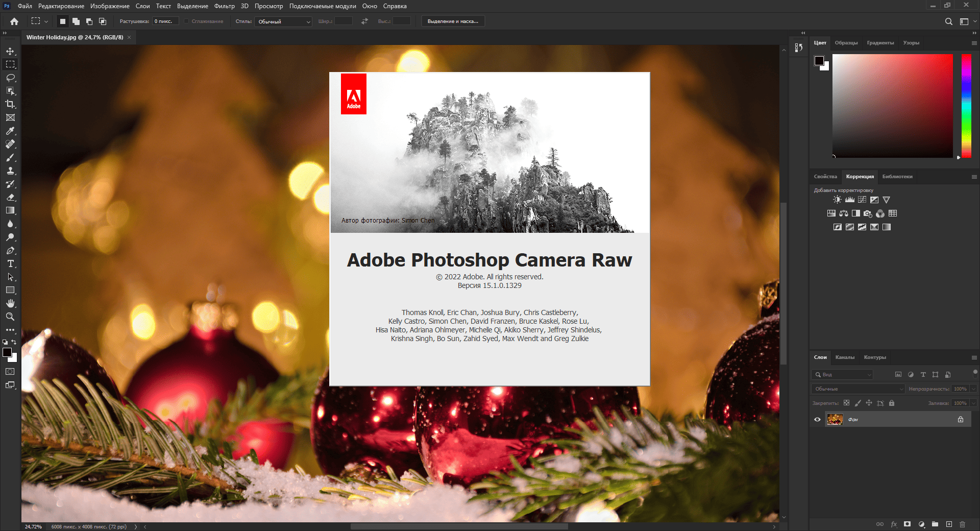This screenshot has width=980, height=531.
Task: Select the Rectangle shape tool
Action: pos(10,290)
